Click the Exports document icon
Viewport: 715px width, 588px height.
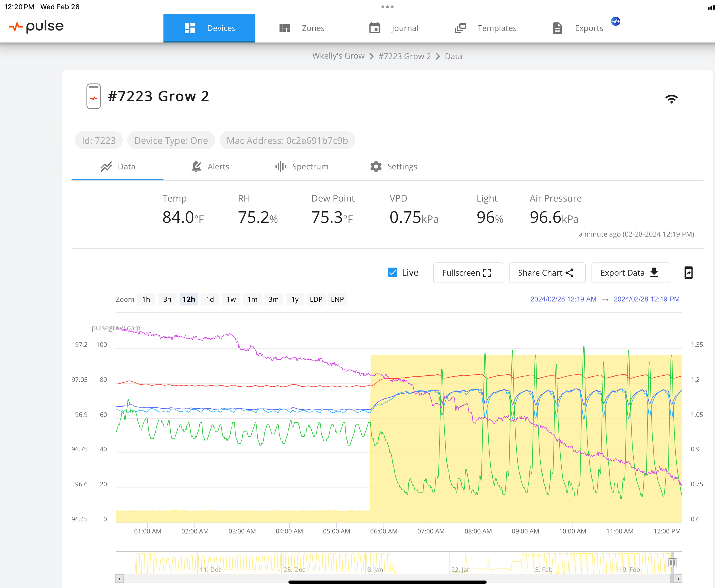click(x=557, y=28)
